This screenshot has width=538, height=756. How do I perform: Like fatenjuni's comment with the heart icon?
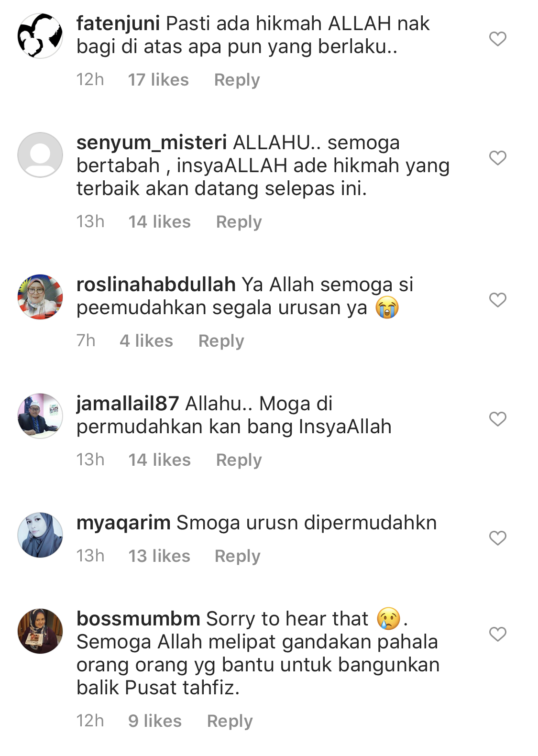(x=497, y=39)
